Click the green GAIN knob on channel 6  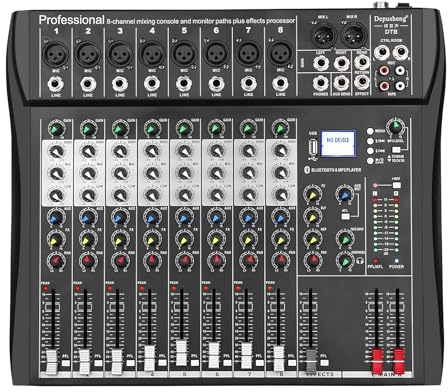pos(216,128)
